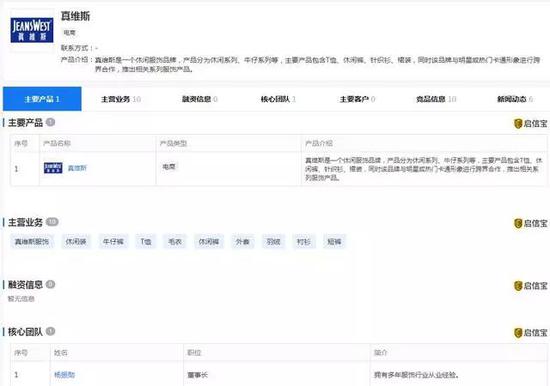Viewport: 550px width, 386px height.
Task: Open the 核心团队 tab
Action: click(278, 99)
